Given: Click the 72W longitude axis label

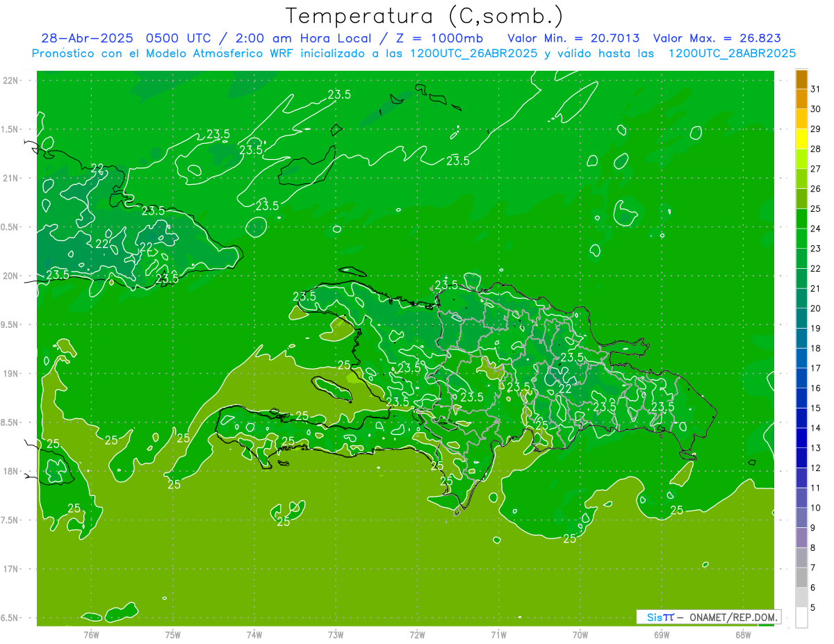Looking at the screenshot, I should [x=417, y=634].
